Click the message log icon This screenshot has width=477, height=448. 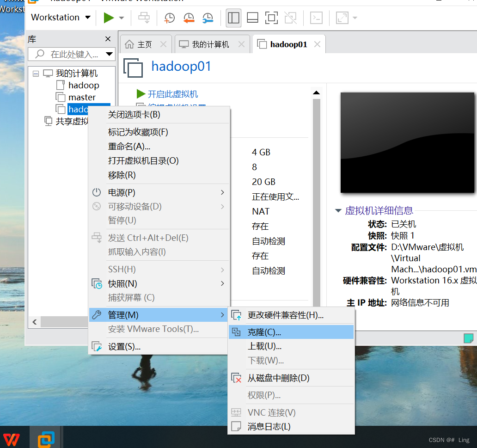[236, 427]
